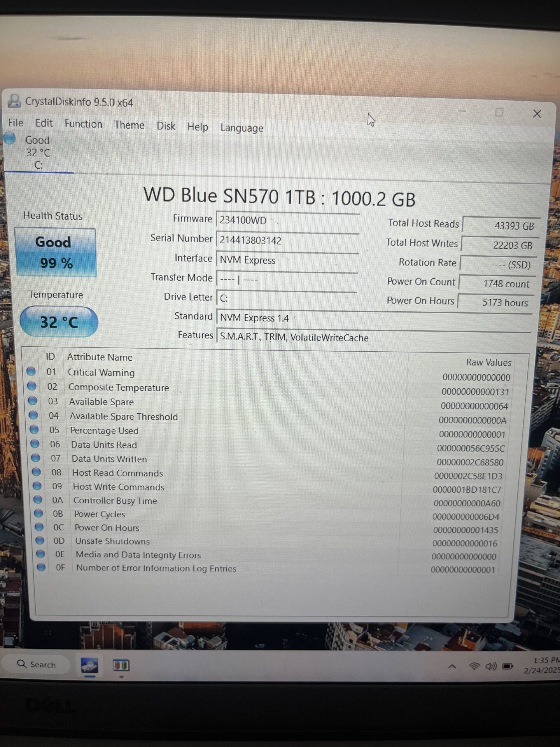The width and height of the screenshot is (560, 747).
Task: Click the Wi-Fi icon in system tray
Action: [x=474, y=666]
